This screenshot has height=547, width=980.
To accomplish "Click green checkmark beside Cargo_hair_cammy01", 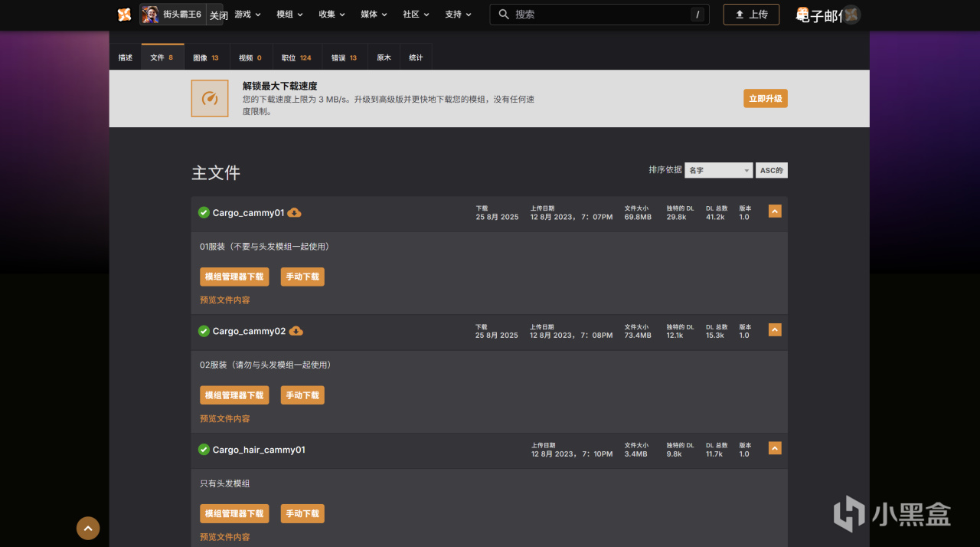I will point(204,450).
